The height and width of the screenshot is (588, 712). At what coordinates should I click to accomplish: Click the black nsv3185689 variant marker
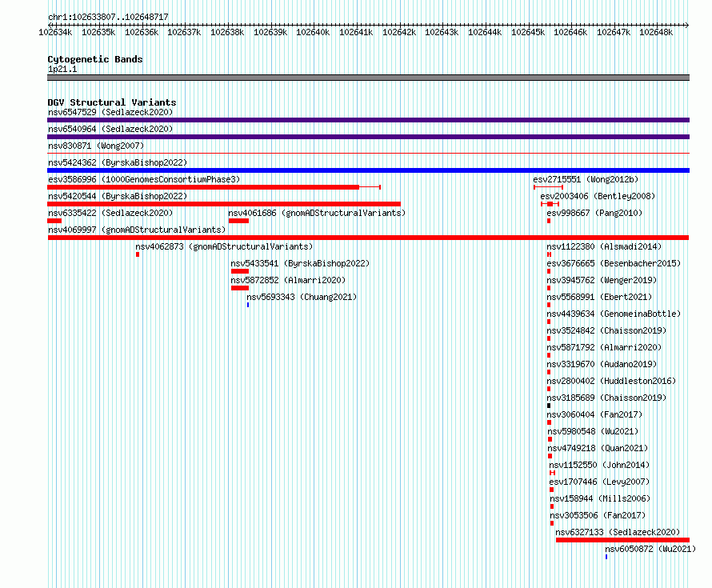click(x=549, y=406)
